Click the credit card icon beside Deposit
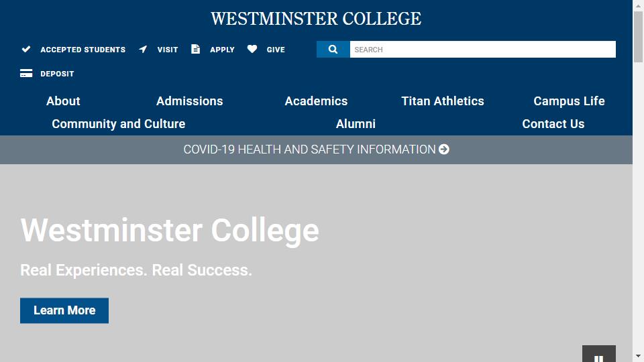Viewport: 644px width, 362px height. (26, 74)
